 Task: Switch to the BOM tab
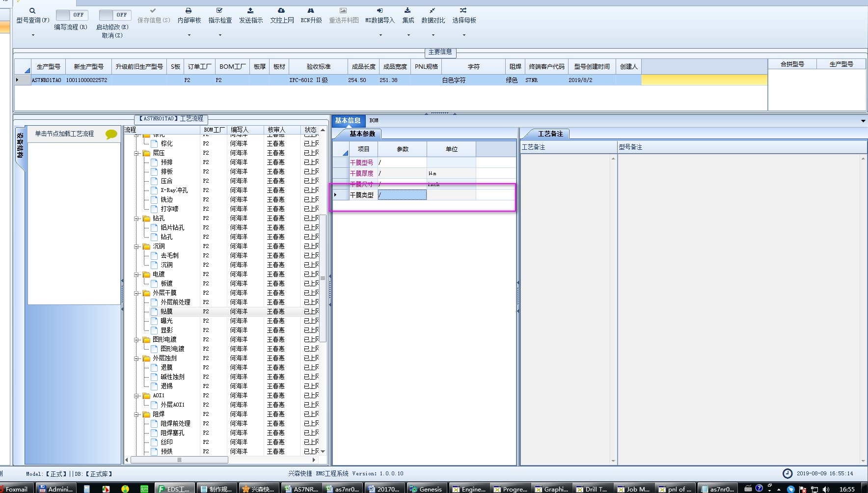pyautogui.click(x=374, y=121)
